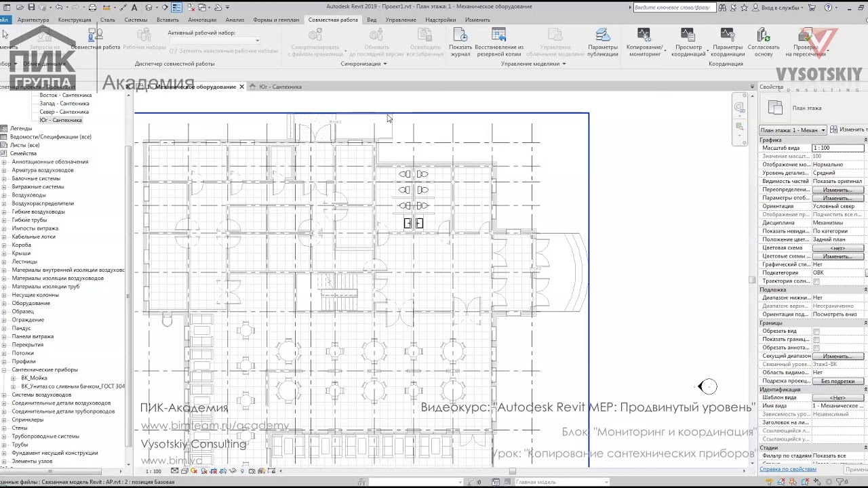Switch to 'Вид' ribbon tab

(372, 20)
